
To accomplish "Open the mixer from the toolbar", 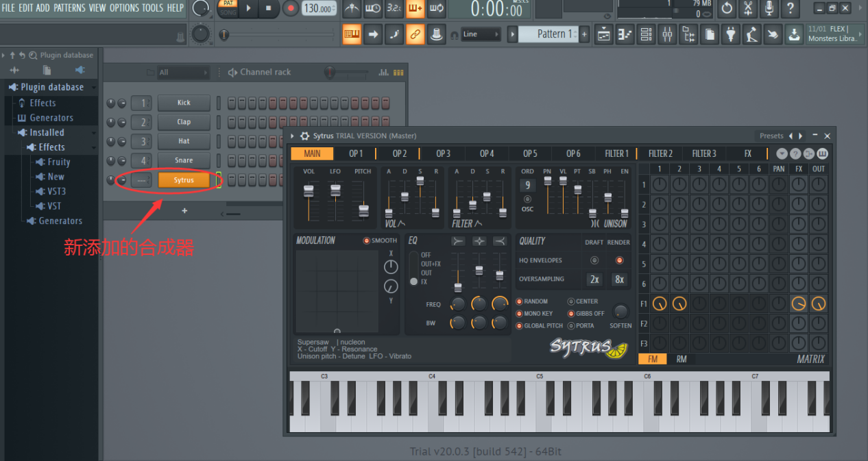I will (x=666, y=34).
